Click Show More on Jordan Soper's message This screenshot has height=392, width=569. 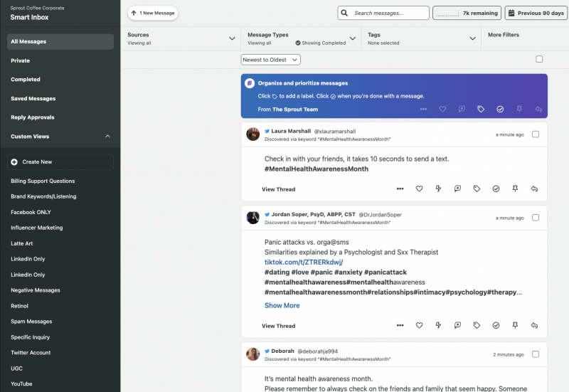282,306
